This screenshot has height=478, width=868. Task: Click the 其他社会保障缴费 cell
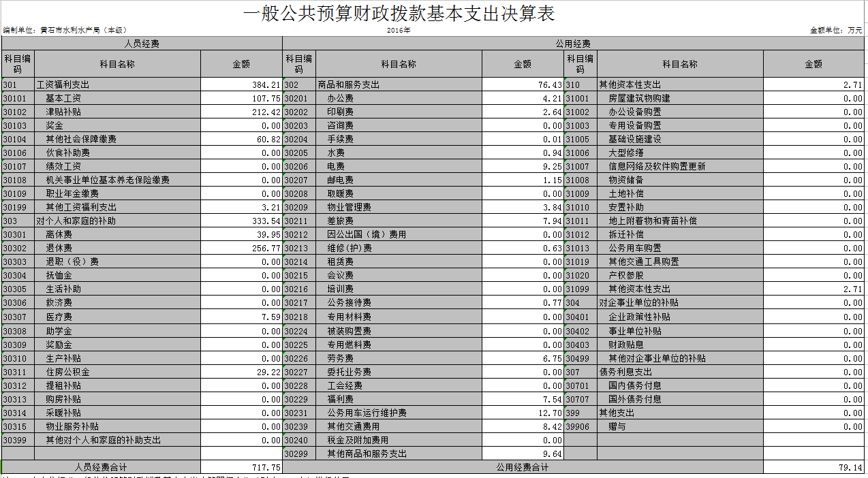click(x=118, y=140)
